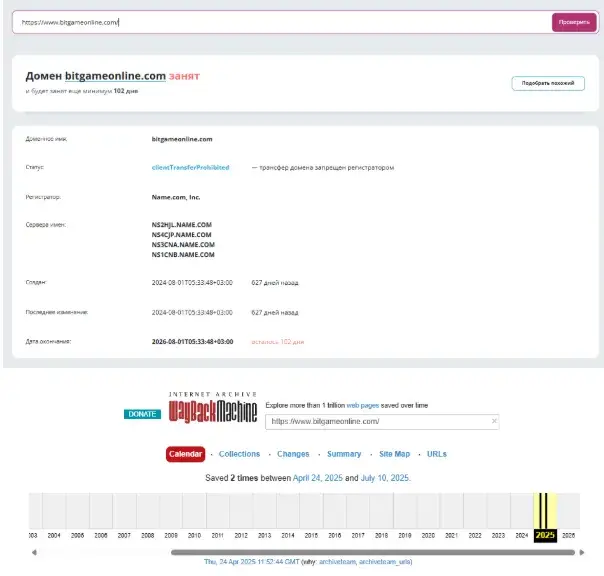Open the April 24, 2025 capture link
The width and height of the screenshot is (604, 576).
pos(317,478)
